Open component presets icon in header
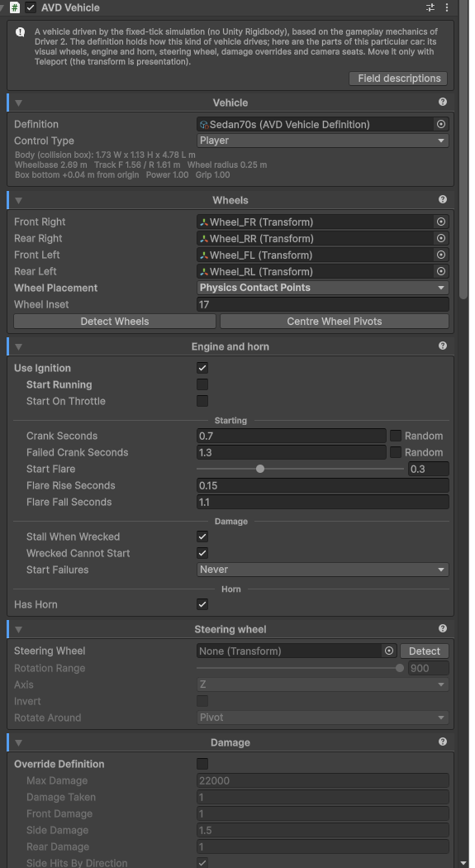This screenshot has height=868, width=475. [430, 7]
